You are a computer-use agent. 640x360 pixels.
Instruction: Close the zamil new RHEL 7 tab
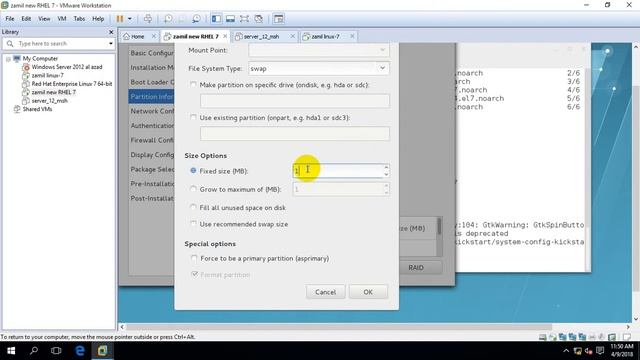click(225, 36)
